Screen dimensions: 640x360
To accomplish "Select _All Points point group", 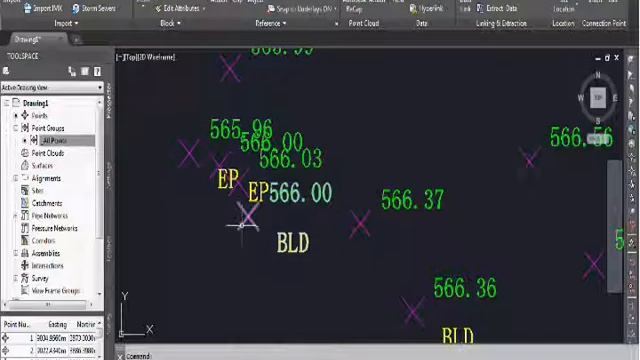I will pyautogui.click(x=54, y=140).
